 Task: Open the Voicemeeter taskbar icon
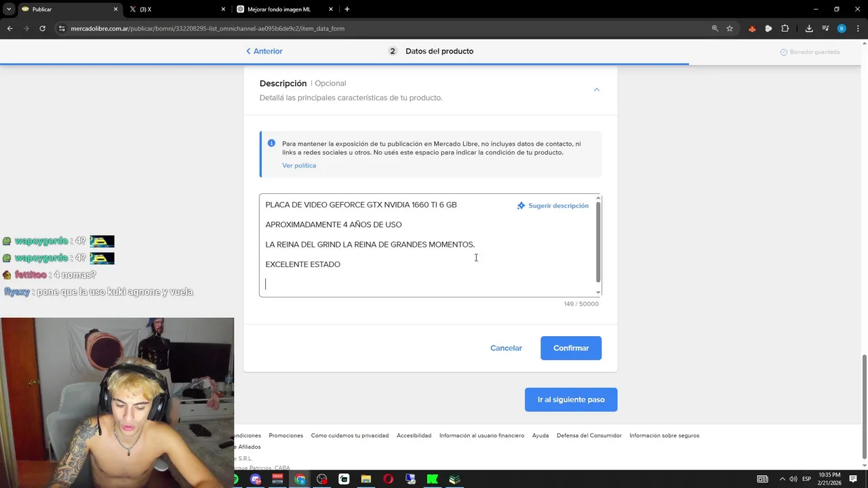point(277,479)
